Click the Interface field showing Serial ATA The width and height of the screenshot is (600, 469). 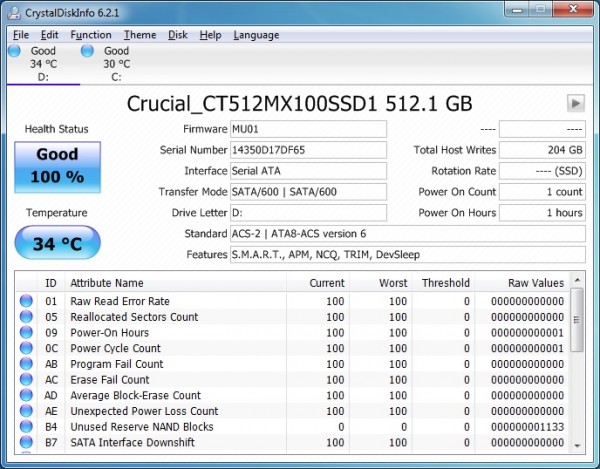coord(308,171)
